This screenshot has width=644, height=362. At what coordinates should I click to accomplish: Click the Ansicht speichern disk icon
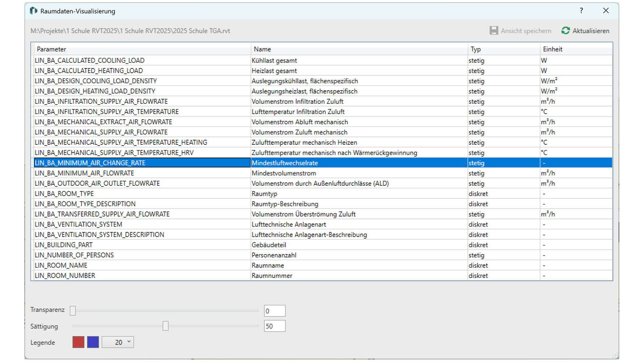coord(494,31)
